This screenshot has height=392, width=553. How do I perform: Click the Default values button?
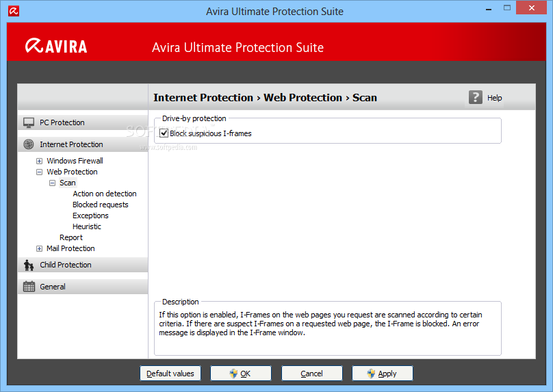click(170, 374)
